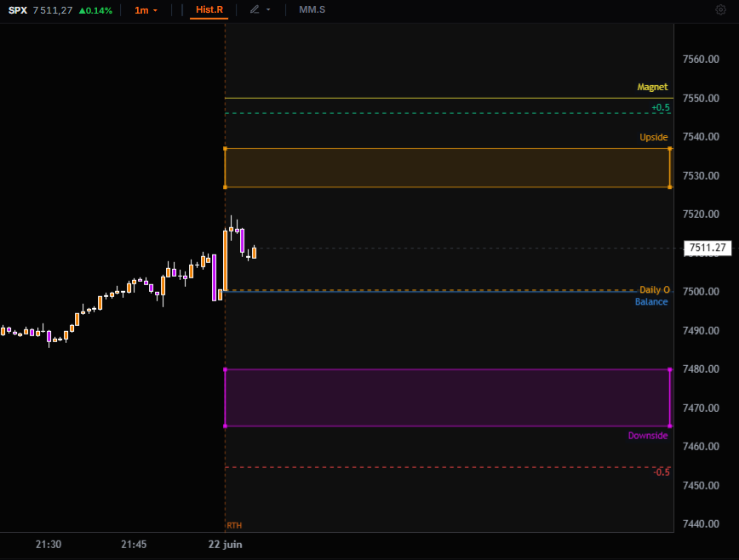Click the 7440.00 price axis label

click(701, 523)
